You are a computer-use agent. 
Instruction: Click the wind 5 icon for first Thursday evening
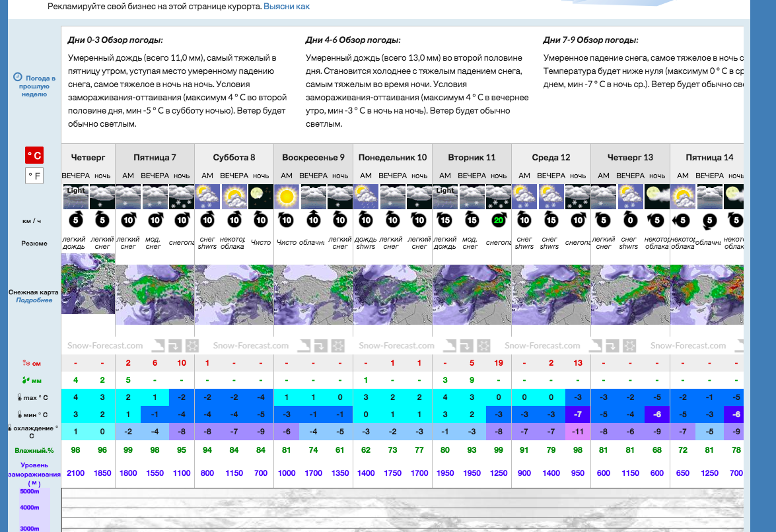[76, 220]
